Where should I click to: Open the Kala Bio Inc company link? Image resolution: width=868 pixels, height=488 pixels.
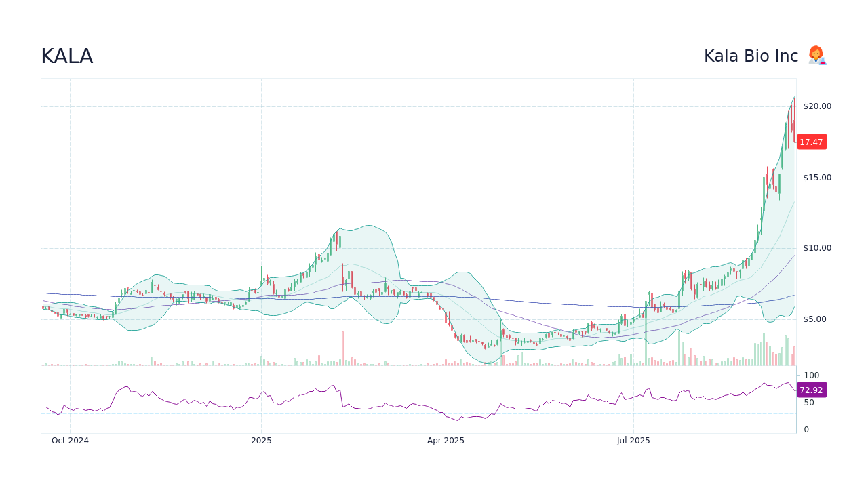pyautogui.click(x=751, y=56)
